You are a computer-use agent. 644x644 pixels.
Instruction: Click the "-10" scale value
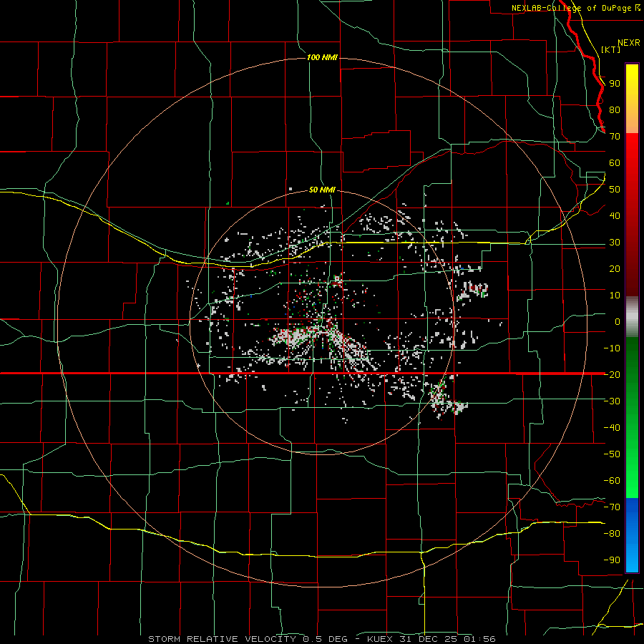[x=612, y=348]
